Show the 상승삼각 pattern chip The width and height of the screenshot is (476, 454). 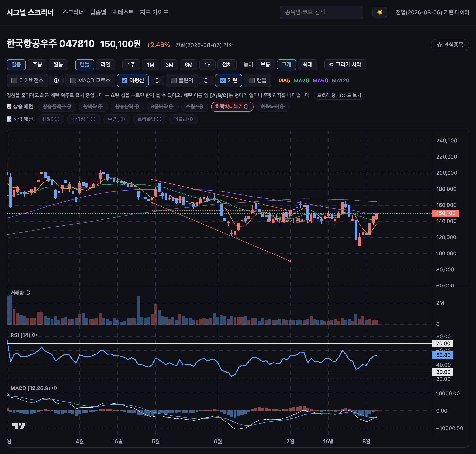(x=127, y=106)
